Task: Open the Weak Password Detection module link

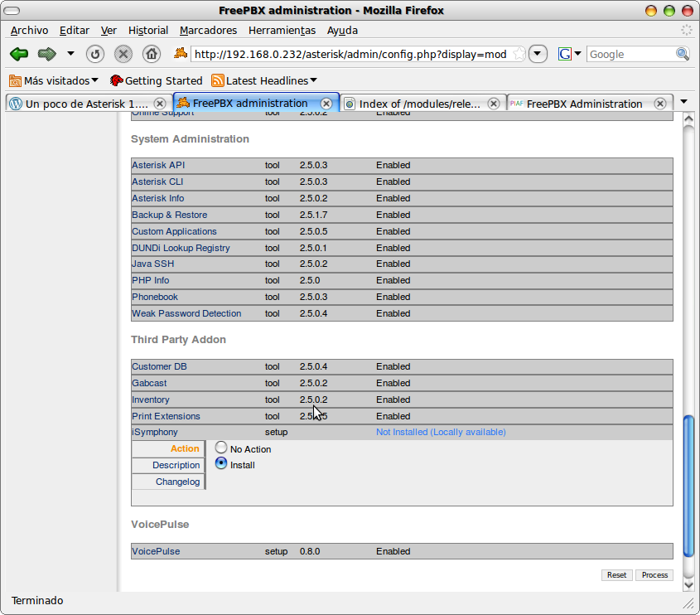Action: pyautogui.click(x=186, y=313)
